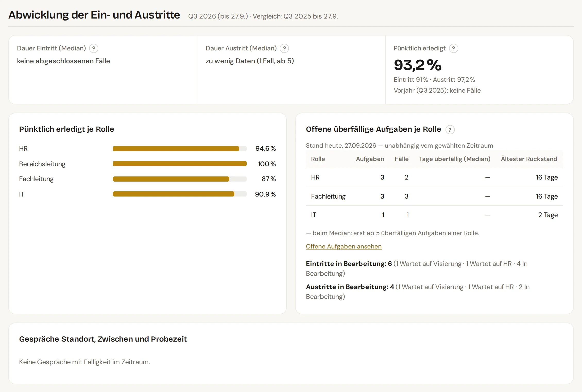Open help icon beside Dauer Eintritt (Median)

click(x=94, y=48)
